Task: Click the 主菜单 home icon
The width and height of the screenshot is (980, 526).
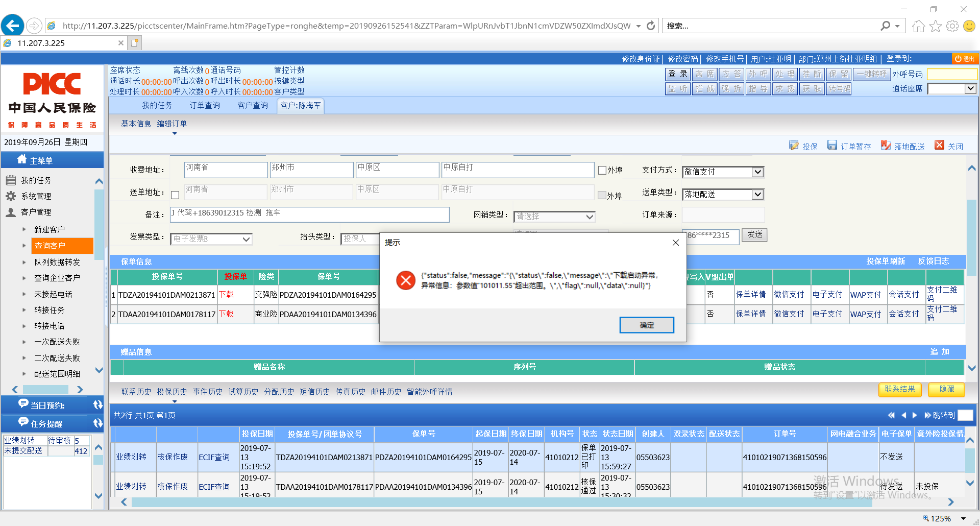Action: click(x=22, y=160)
